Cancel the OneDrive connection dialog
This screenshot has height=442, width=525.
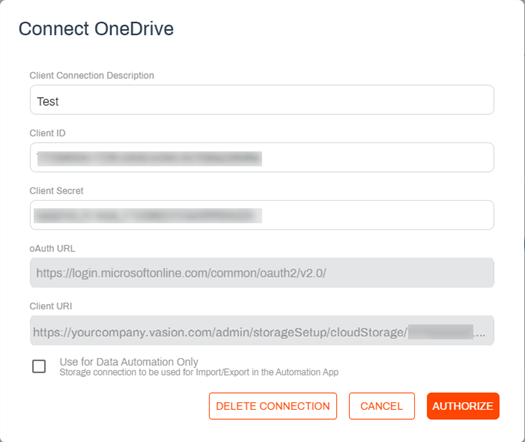(382, 406)
